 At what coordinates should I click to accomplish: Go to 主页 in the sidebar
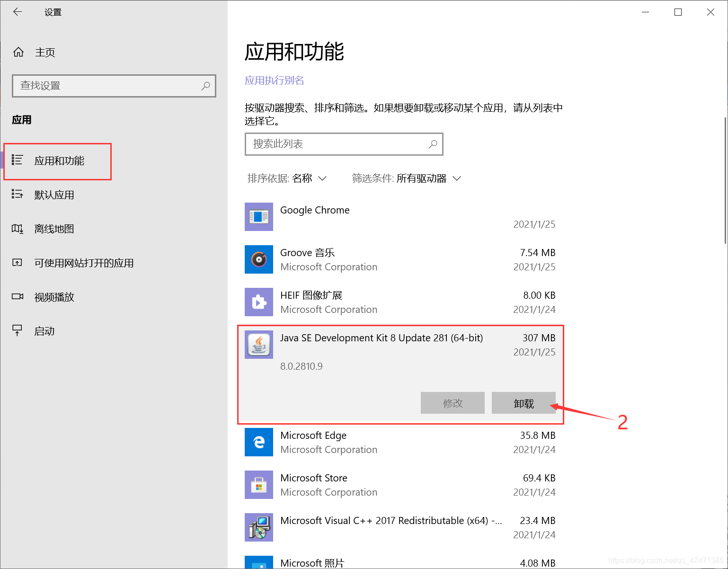coord(45,52)
